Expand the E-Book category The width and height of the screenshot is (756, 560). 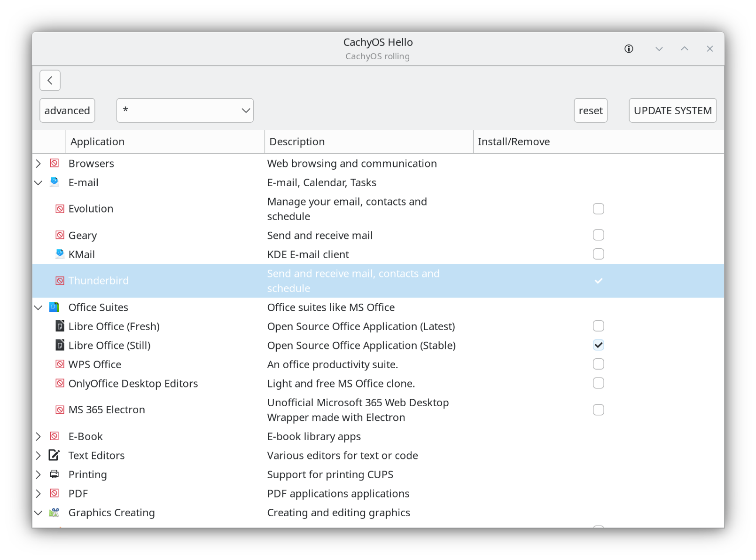click(39, 436)
